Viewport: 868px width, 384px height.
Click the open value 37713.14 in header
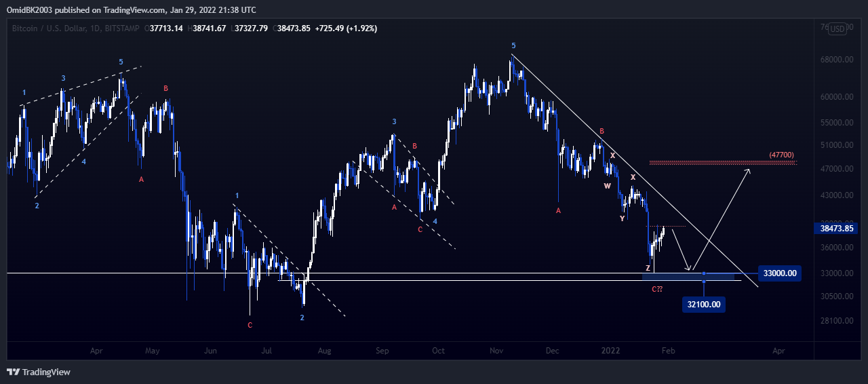click(x=167, y=28)
